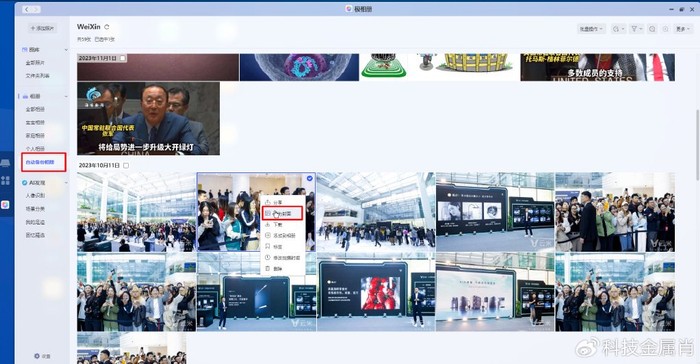This screenshot has height=364, width=700.
Task: Open the highlighted auto-backup album item
Action: coord(43,162)
